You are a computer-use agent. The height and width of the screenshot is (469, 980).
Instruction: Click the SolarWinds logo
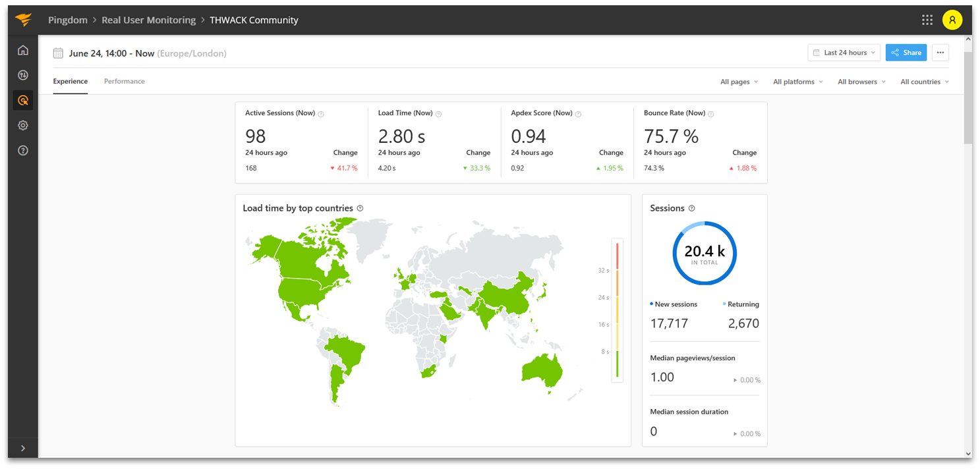24,19
